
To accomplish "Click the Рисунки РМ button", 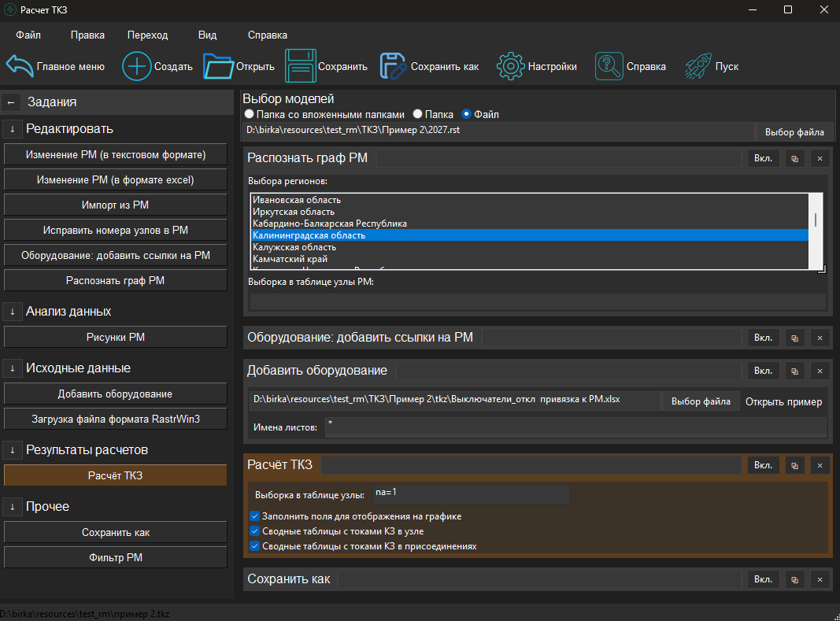I will pyautogui.click(x=116, y=338).
